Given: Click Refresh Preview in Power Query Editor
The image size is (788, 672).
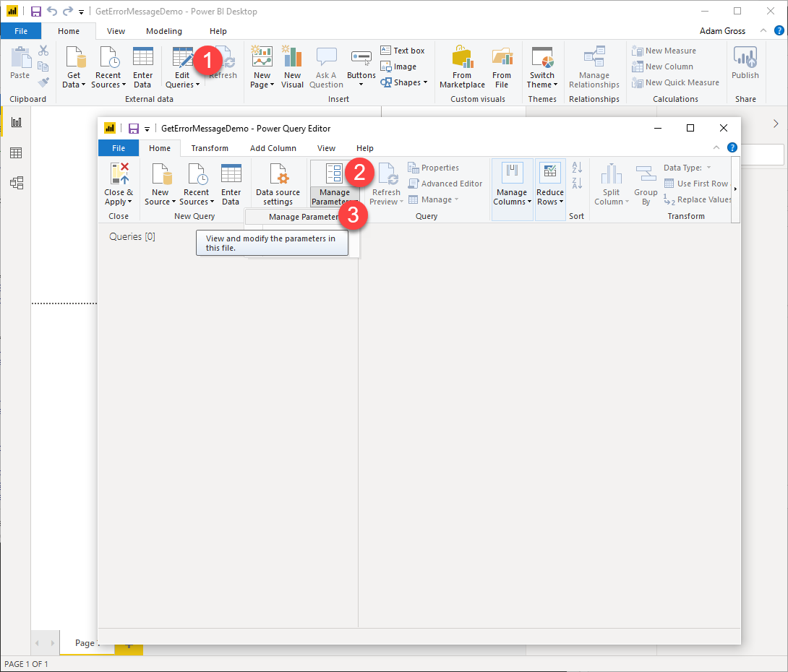Looking at the screenshot, I should 387,184.
